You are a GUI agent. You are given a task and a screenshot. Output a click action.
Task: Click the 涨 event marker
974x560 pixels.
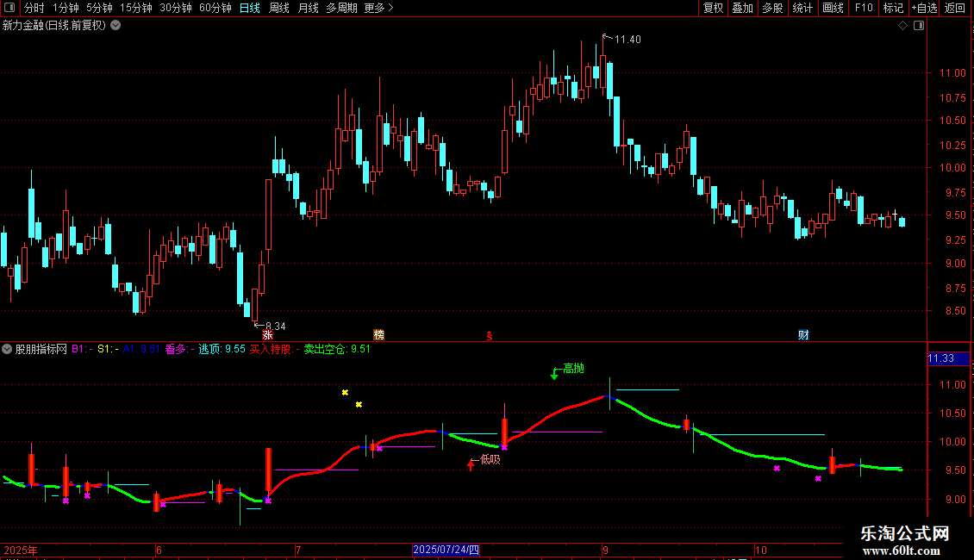pyautogui.click(x=267, y=335)
